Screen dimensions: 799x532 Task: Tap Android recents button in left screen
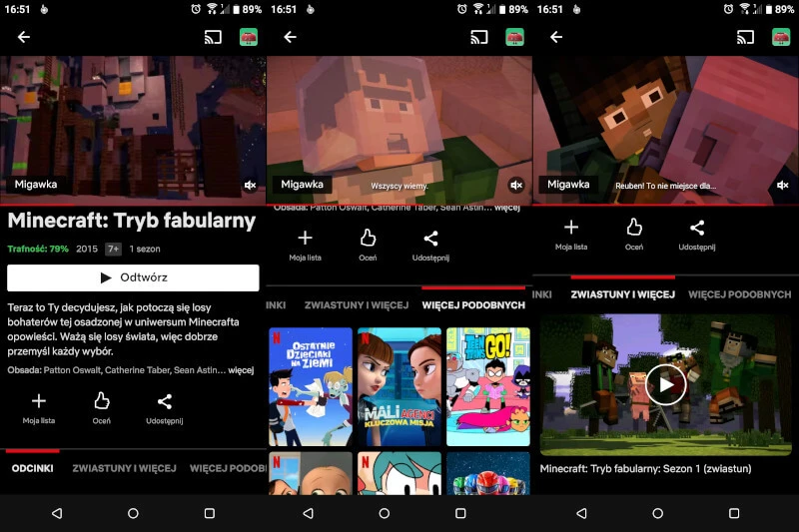click(210, 513)
